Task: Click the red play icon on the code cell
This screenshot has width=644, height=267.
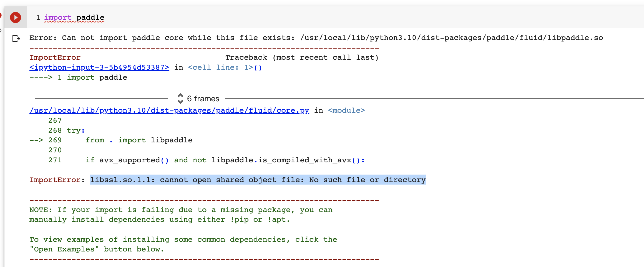Action: 15,17
